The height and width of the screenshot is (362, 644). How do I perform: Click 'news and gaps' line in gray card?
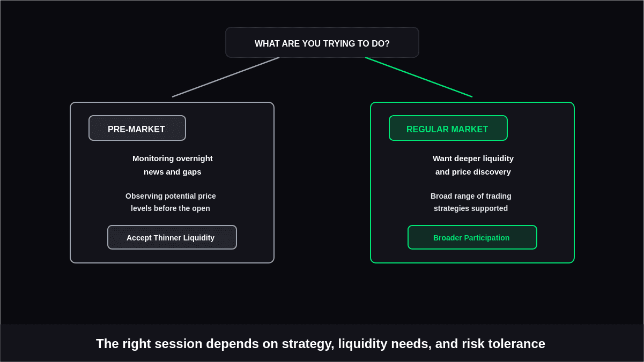(x=172, y=172)
